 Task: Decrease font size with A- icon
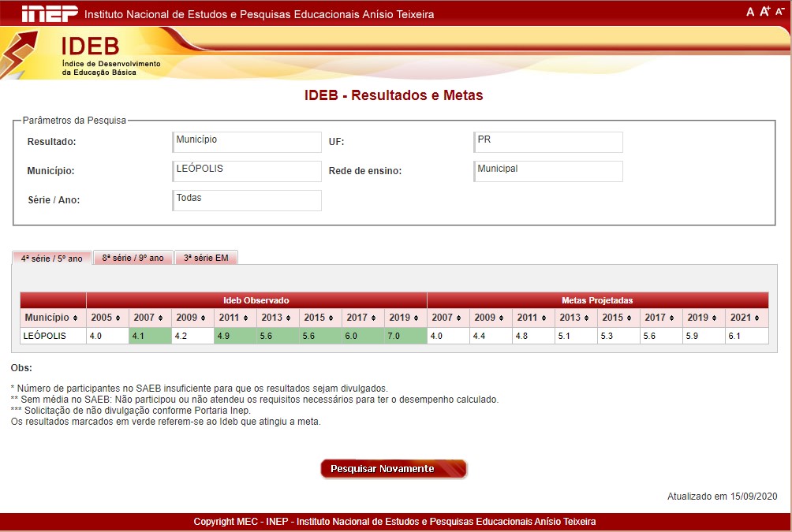tap(779, 11)
